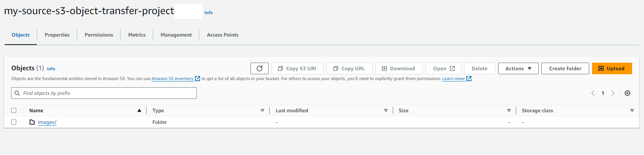Screen dimensions: 644x155
Task: Click Info link beside Objects heading
Action: [x=51, y=69]
